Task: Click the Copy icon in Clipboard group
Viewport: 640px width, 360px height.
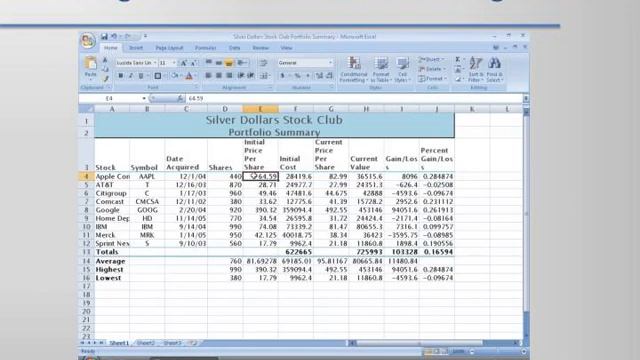Action: click(105, 69)
